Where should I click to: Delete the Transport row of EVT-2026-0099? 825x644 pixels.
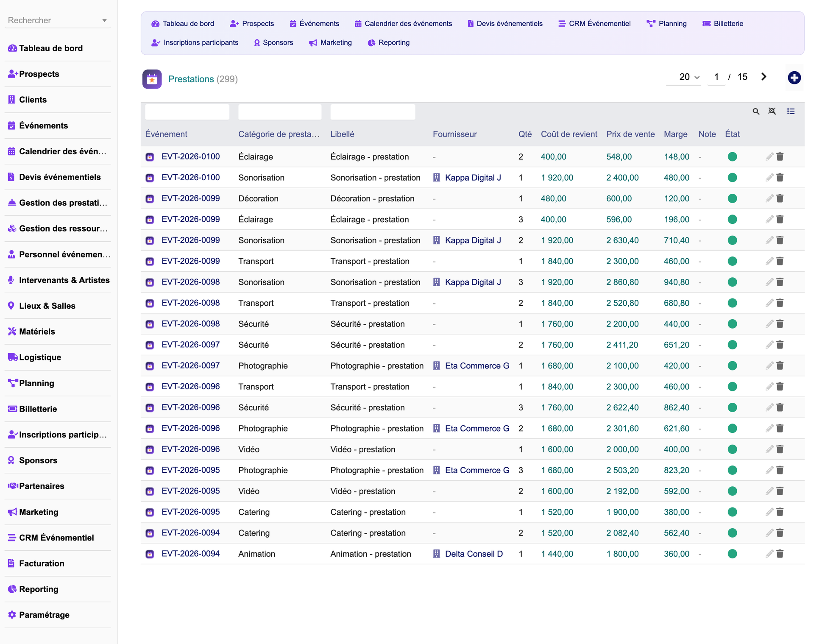coord(780,261)
